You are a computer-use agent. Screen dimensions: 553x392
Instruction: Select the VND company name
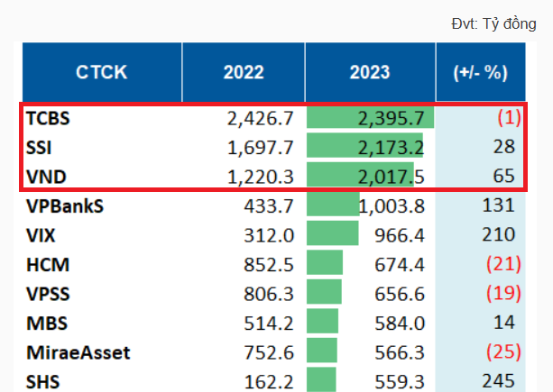pyautogui.click(x=46, y=177)
